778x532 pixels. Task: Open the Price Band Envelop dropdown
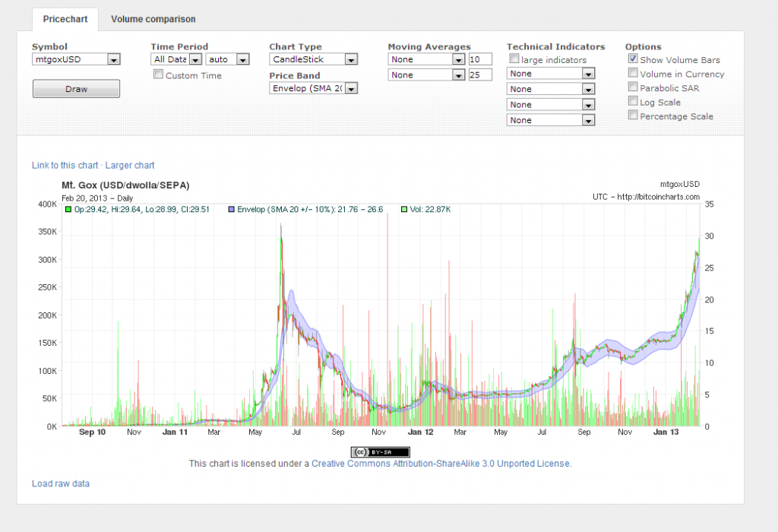click(313, 88)
